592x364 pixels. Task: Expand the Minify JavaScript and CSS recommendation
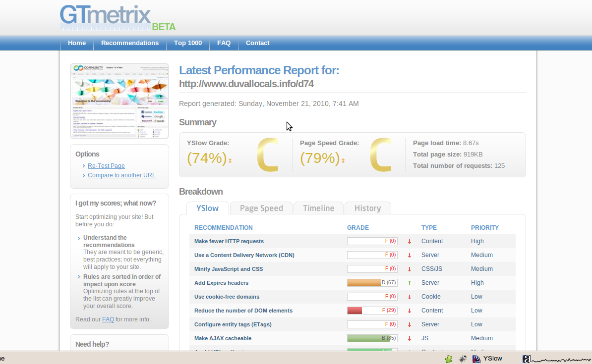pos(228,269)
